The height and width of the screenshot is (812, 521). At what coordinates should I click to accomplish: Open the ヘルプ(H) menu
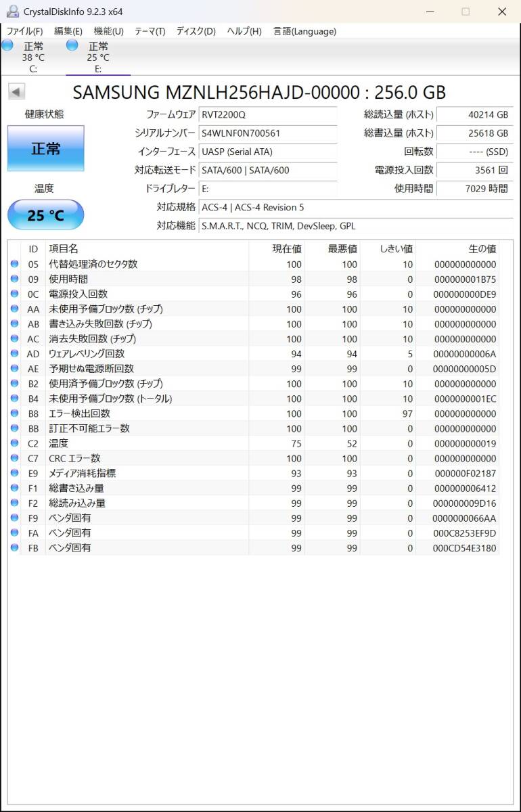pos(244,31)
